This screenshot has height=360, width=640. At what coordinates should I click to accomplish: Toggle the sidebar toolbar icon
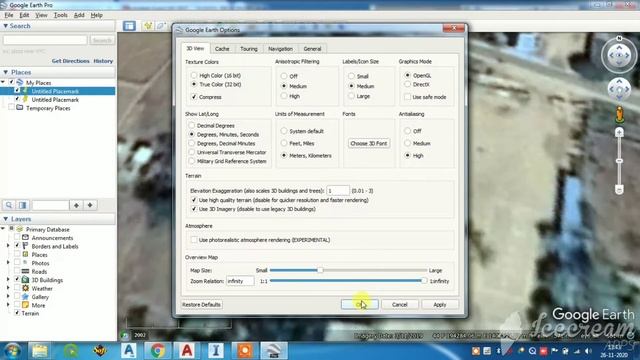(129, 26)
